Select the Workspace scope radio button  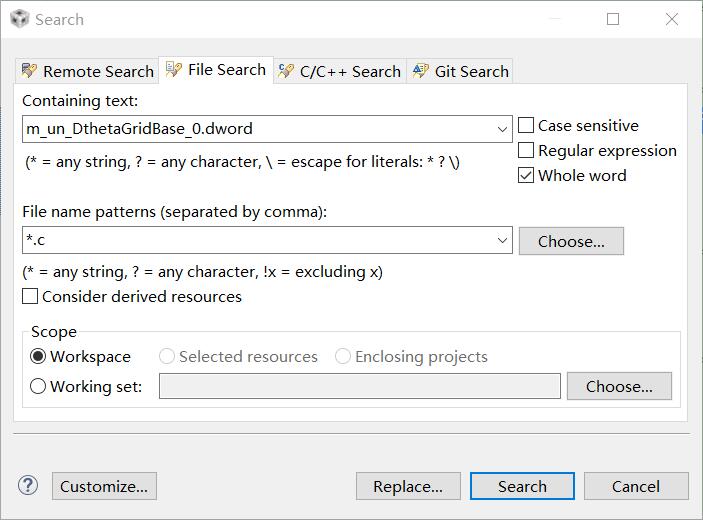click(x=38, y=357)
